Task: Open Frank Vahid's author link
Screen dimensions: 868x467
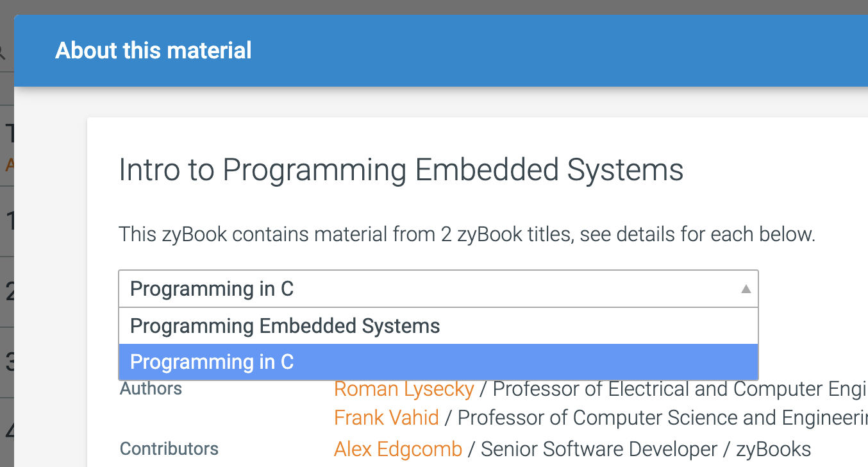Action: point(387,418)
